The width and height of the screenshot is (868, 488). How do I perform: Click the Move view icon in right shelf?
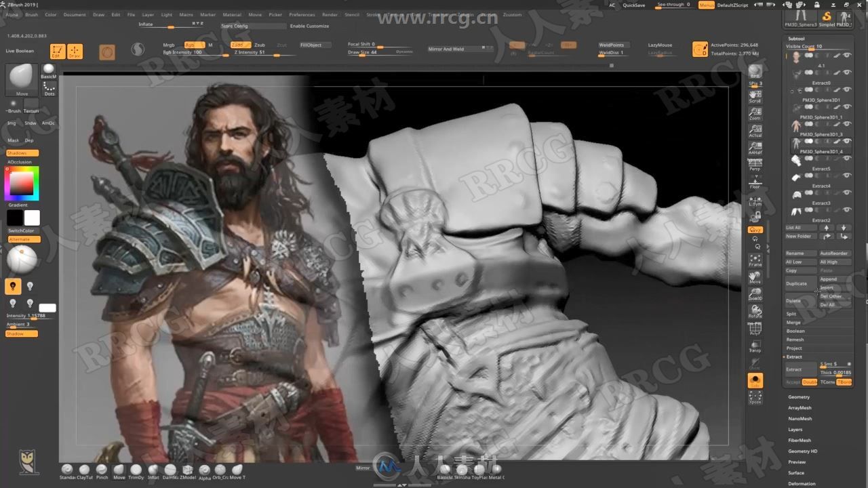point(755,278)
